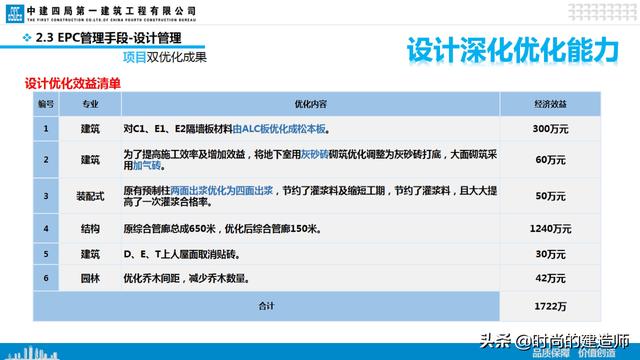Click '建筑' cell in row 1
Viewport: 640px width, 360px height.
90,129
